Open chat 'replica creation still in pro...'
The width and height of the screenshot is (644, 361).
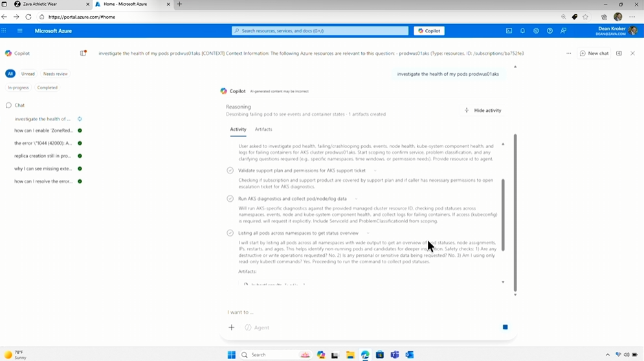pos(43,156)
